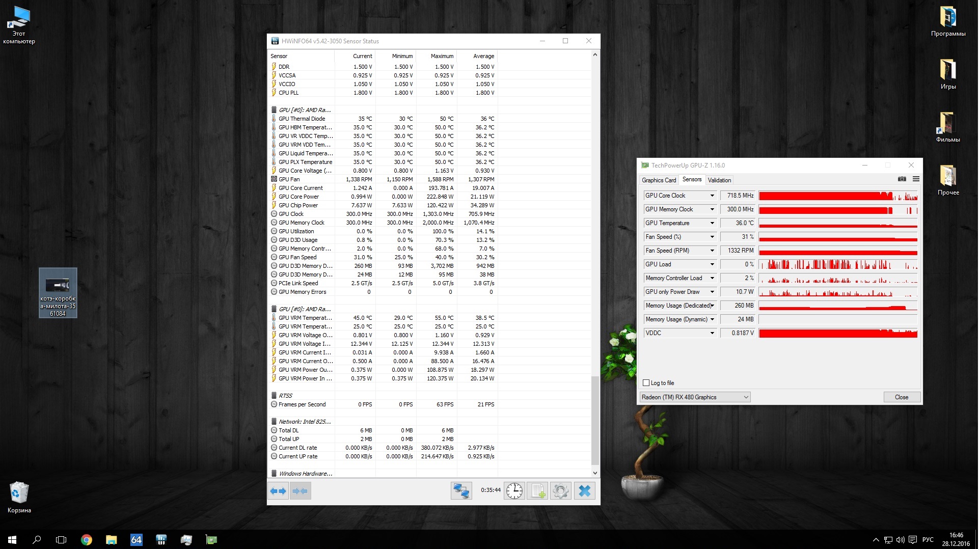Click the HWiNFO vertical scrollbar thumb
Image resolution: width=980 pixels, height=549 pixels.
(x=595, y=421)
